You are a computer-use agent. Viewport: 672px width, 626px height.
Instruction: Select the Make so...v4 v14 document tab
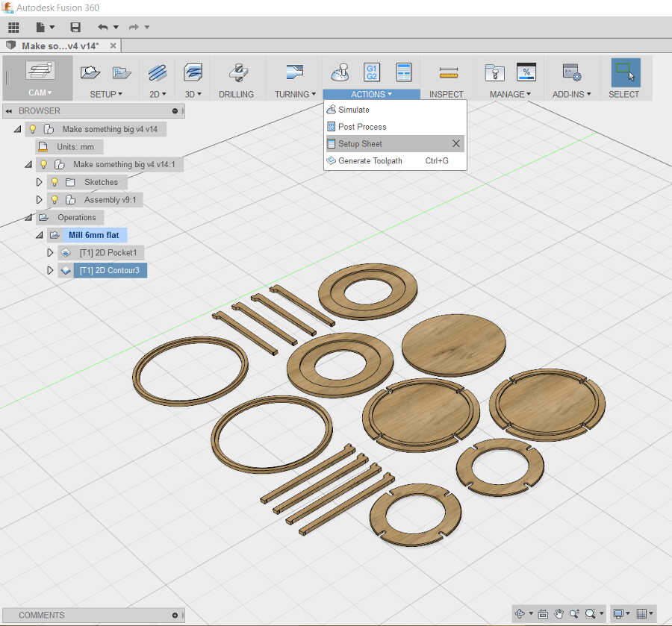coord(60,46)
